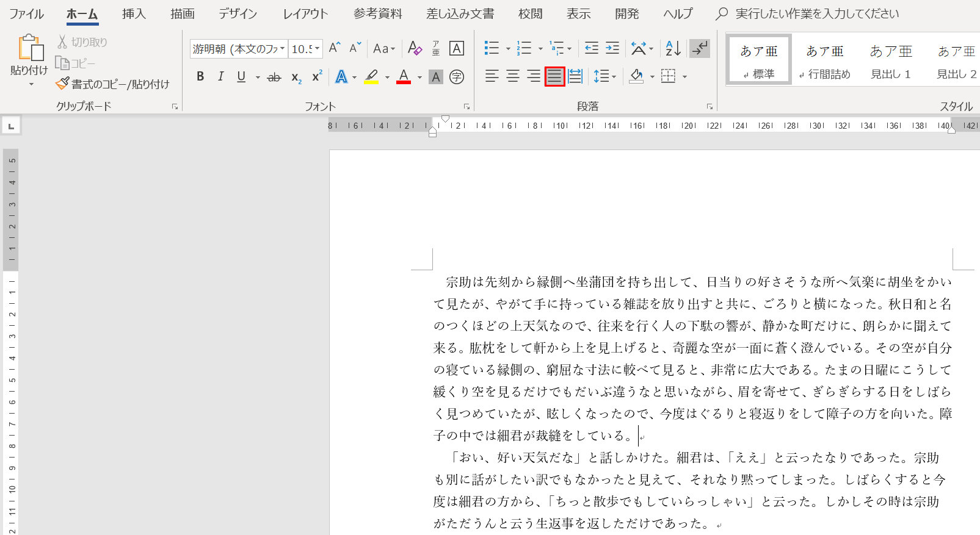Click the Line Spacing icon
The height and width of the screenshot is (535, 980).
pos(601,76)
